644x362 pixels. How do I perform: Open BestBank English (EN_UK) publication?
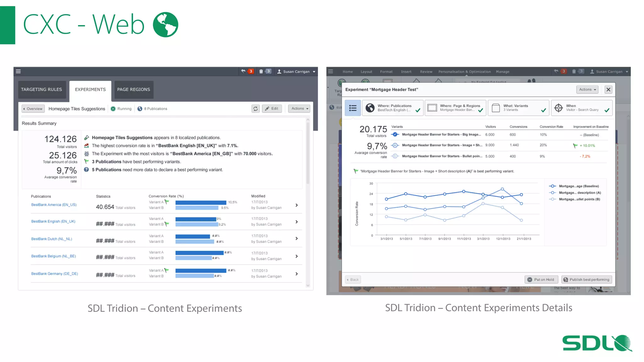click(x=53, y=222)
